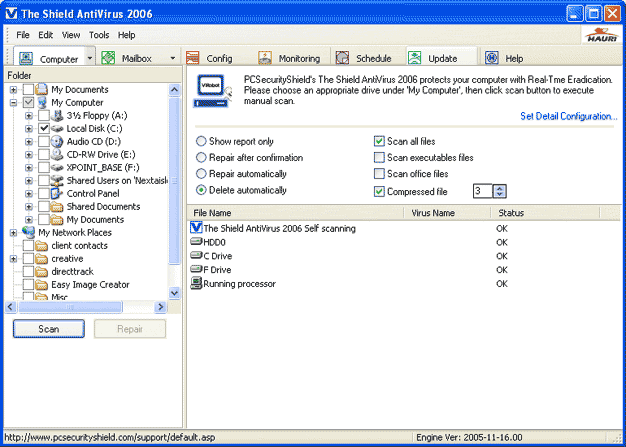Expand the creative folder node
The height and width of the screenshot is (447, 626).
[x=13, y=259]
